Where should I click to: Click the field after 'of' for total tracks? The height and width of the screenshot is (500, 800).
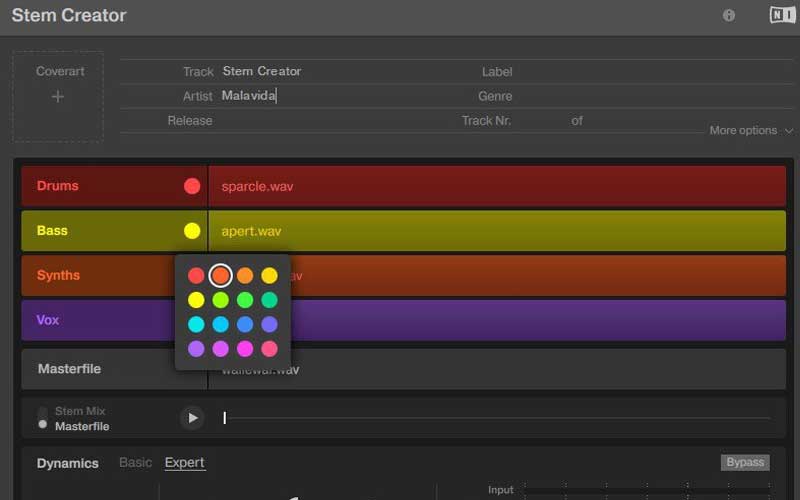click(x=643, y=121)
